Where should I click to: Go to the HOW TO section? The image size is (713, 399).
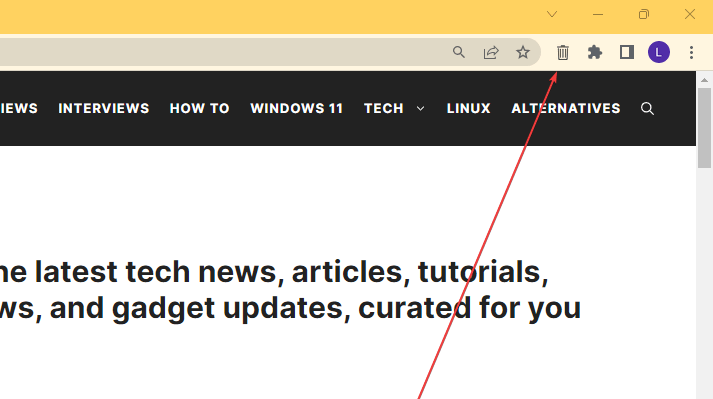[200, 108]
